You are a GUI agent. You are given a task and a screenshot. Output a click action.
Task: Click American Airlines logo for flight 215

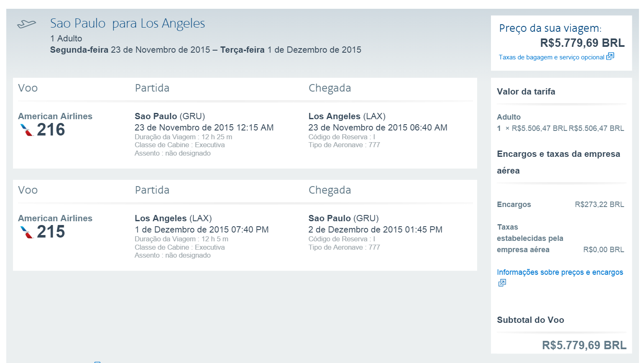tap(27, 232)
